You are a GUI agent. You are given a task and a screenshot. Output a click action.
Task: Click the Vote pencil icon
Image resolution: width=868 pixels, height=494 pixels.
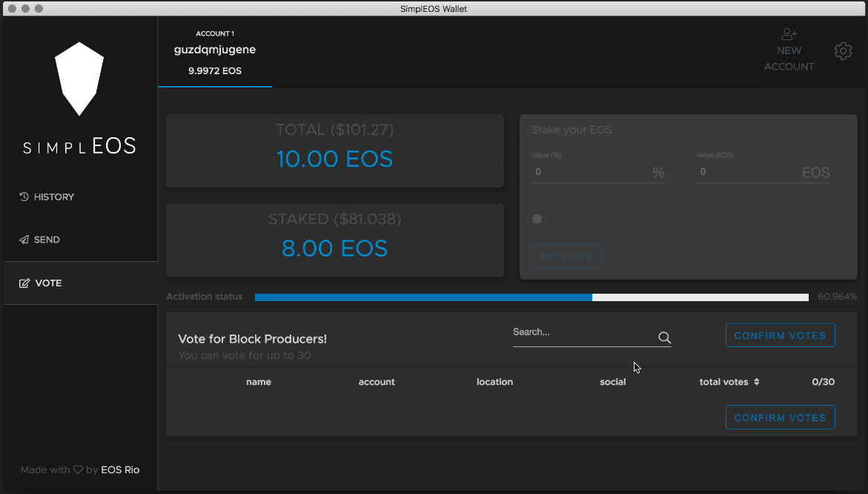pyautogui.click(x=24, y=283)
